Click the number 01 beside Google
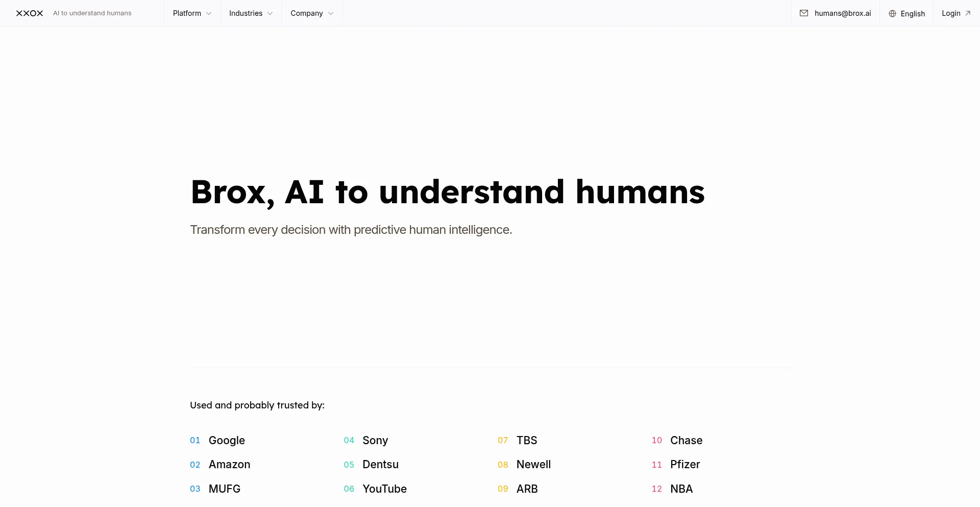This screenshot has height=507, width=980. tap(195, 440)
